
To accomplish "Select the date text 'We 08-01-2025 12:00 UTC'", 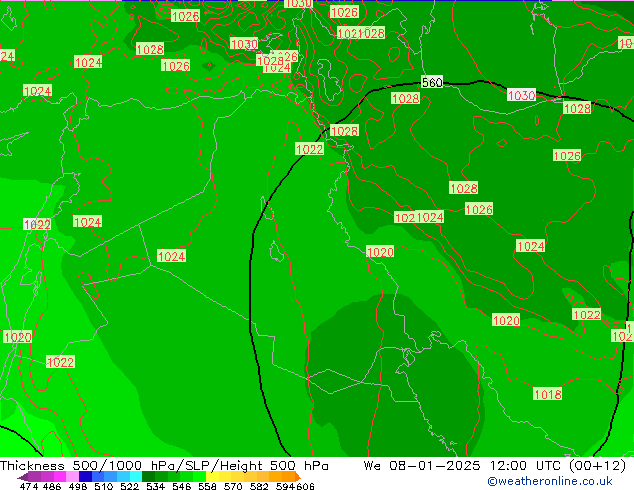I will pyautogui.click(x=465, y=466).
